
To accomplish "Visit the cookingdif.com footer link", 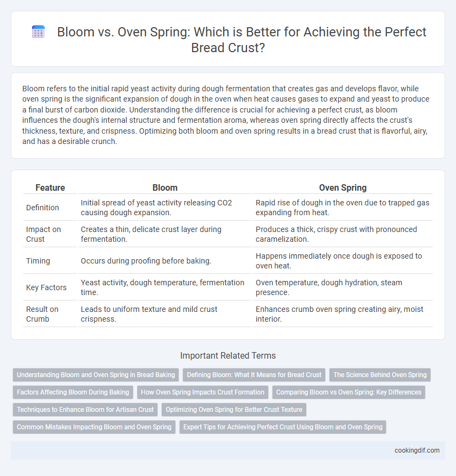I will (417, 450).
